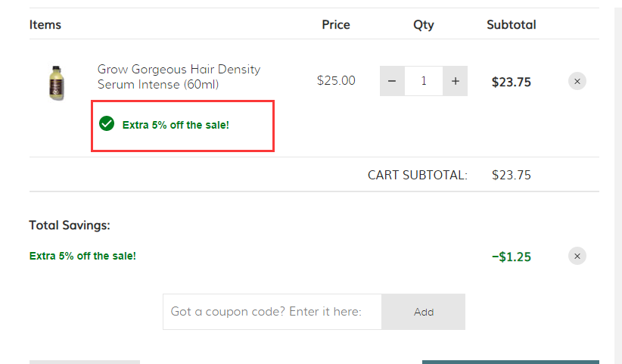This screenshot has width=622, height=364.
Task: Click the Extra 5% off text under Total Savings
Action: 82,256
